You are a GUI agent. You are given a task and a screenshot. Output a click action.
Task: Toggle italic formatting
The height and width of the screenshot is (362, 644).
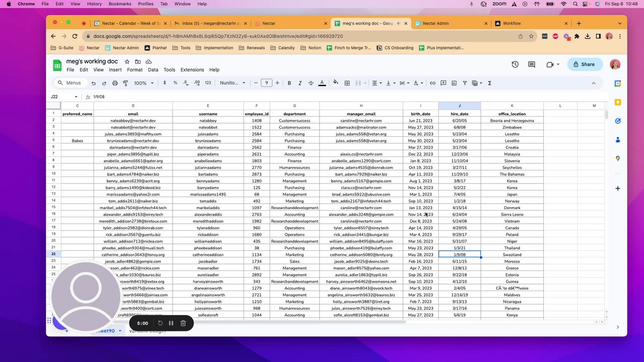coord(300,83)
